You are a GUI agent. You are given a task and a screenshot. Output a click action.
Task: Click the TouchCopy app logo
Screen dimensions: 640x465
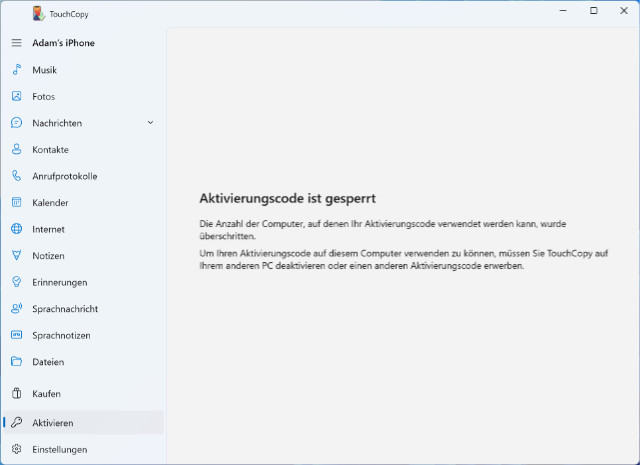point(39,14)
